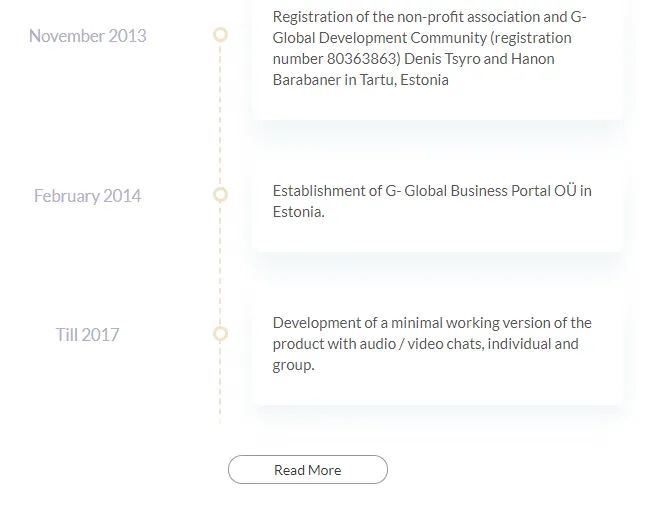658x510 pixels.
Task: Select the Till 2017 date label
Action: [x=88, y=335]
